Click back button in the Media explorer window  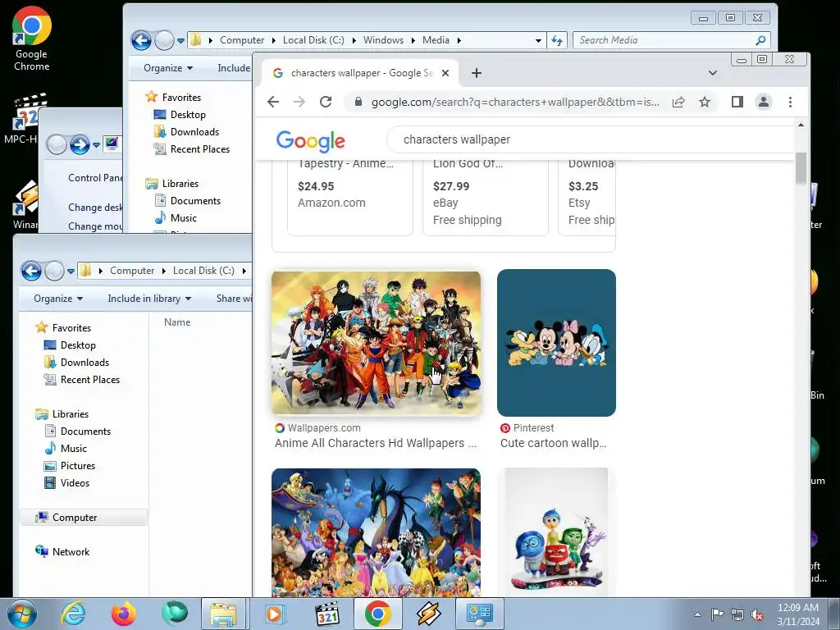coord(141,40)
